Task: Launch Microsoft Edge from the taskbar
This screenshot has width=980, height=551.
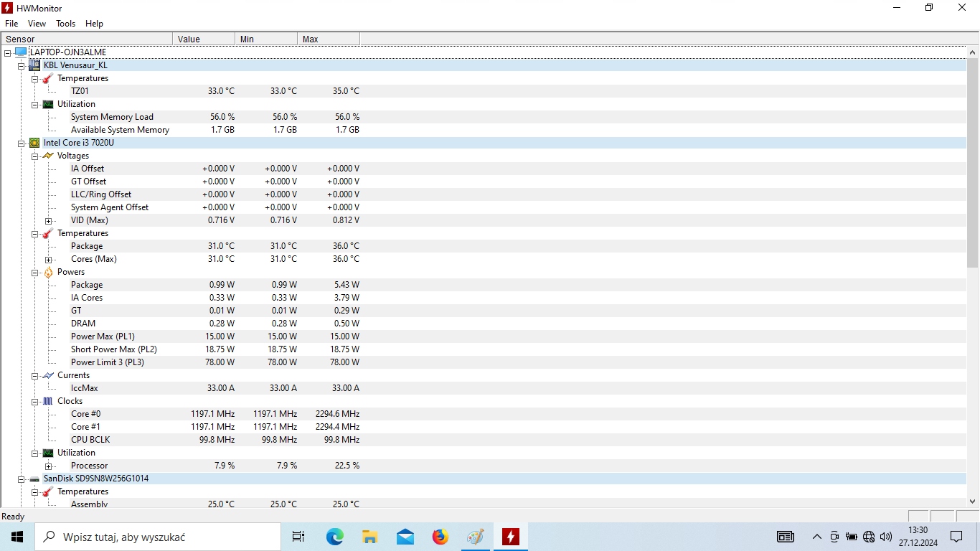Action: point(334,537)
